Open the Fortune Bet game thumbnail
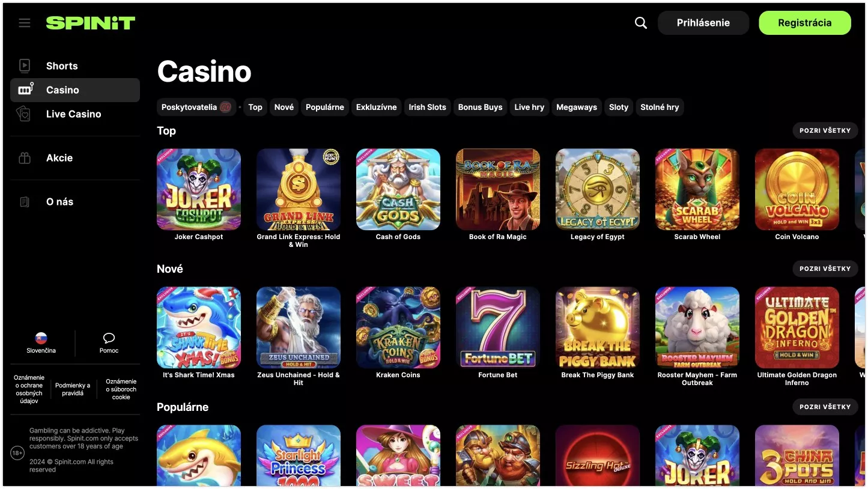Screen dimensions: 868x489 498,327
